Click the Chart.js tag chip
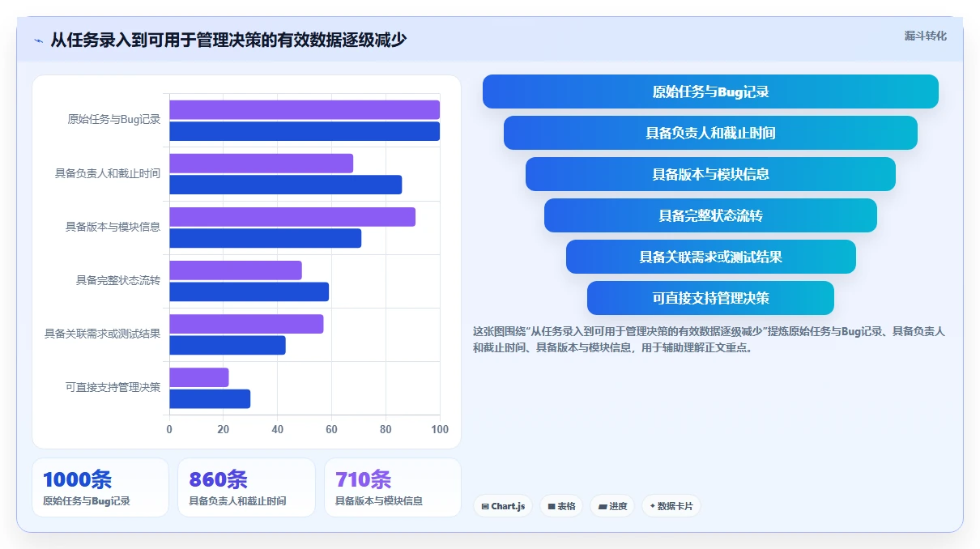980x549 pixels. (x=503, y=506)
